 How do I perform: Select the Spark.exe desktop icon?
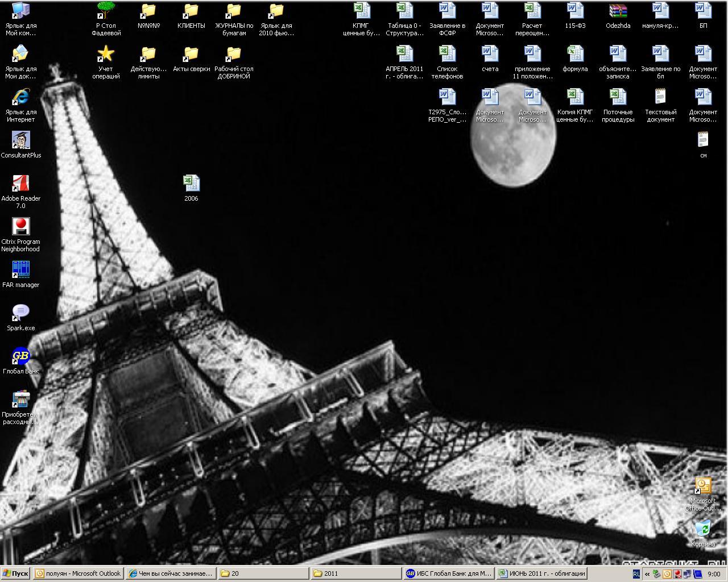pyautogui.click(x=20, y=313)
